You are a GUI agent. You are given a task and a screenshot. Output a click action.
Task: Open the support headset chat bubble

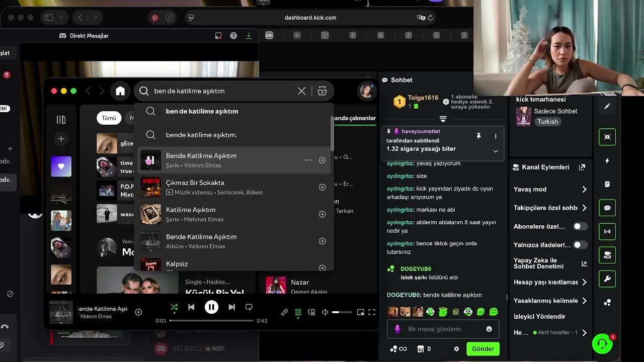[x=602, y=344]
